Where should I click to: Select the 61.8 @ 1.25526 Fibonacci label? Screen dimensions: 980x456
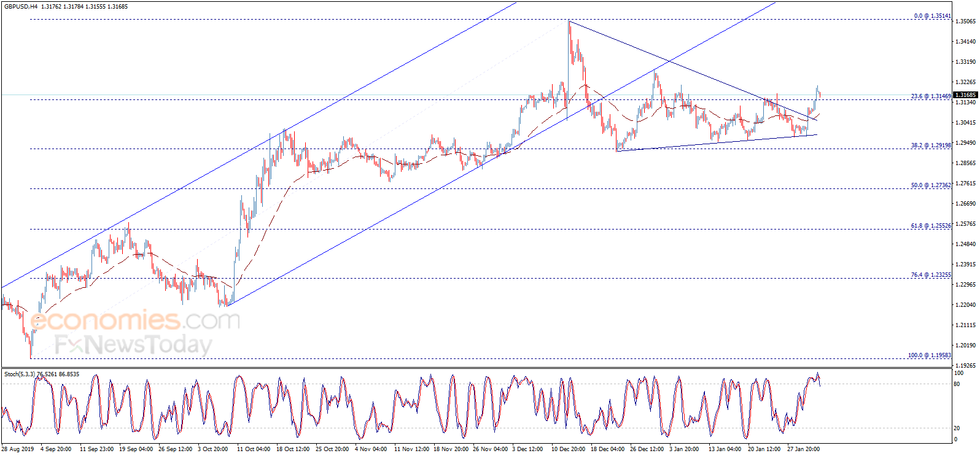[x=930, y=226]
